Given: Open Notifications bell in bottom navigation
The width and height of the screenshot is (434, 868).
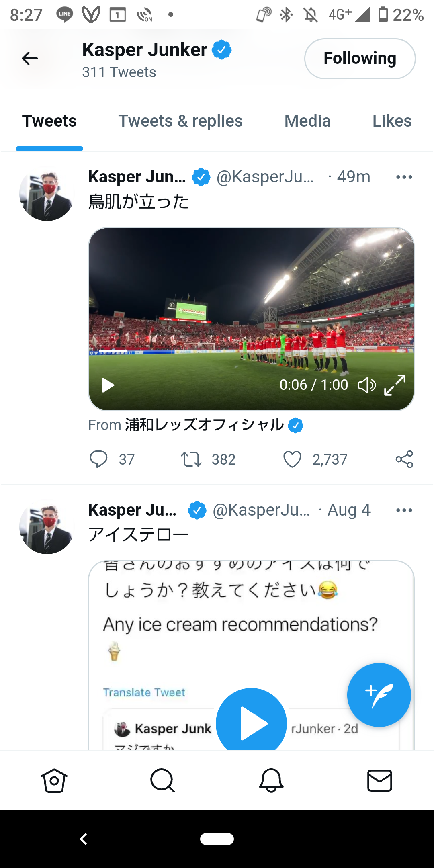Looking at the screenshot, I should click(x=271, y=781).
